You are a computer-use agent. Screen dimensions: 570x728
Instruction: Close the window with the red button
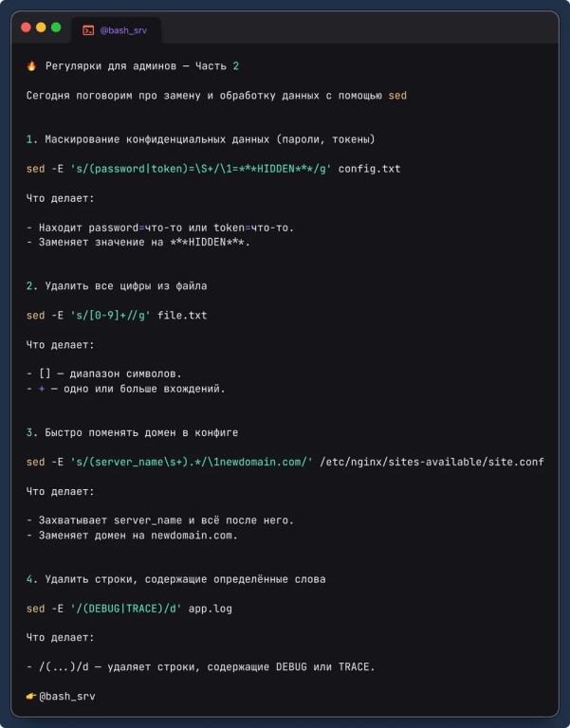[x=26, y=27]
